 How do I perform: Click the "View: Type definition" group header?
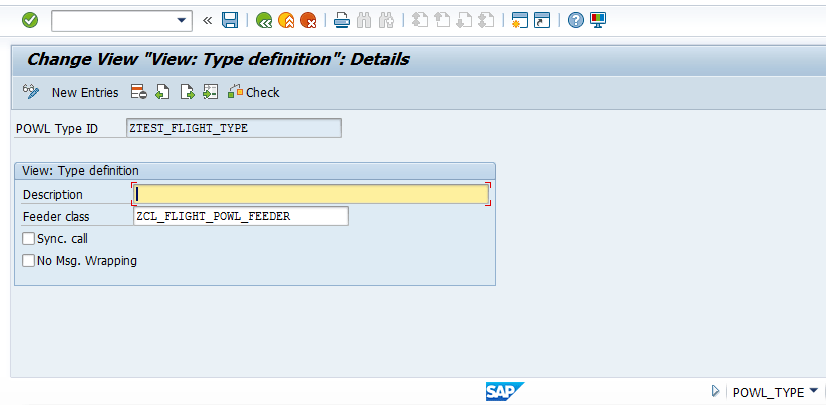click(x=81, y=171)
